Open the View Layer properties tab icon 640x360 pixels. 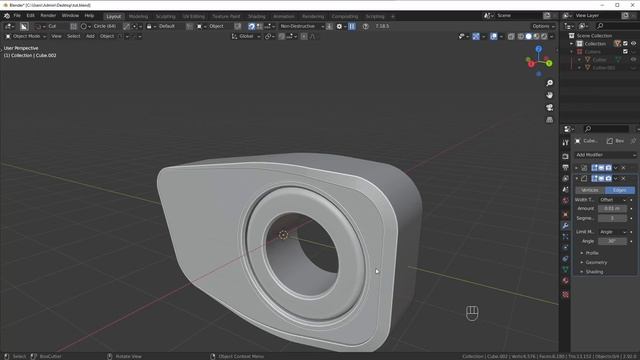[565, 178]
